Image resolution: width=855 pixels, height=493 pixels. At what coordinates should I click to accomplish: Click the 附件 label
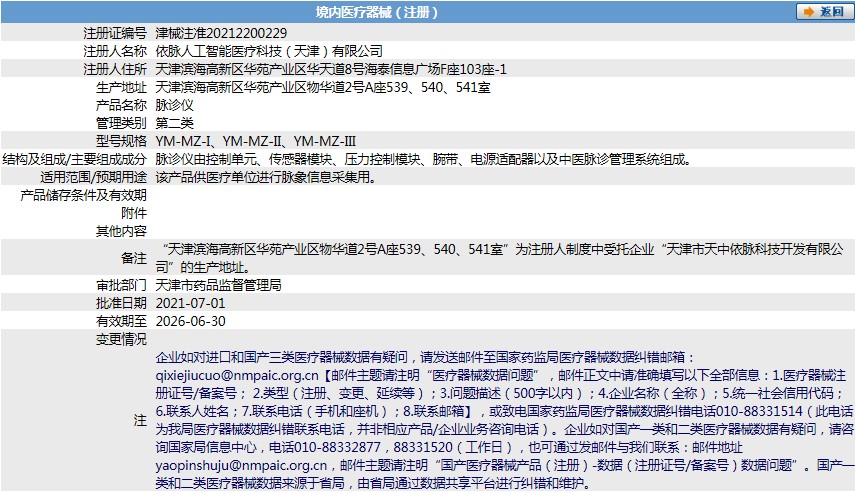(134, 213)
